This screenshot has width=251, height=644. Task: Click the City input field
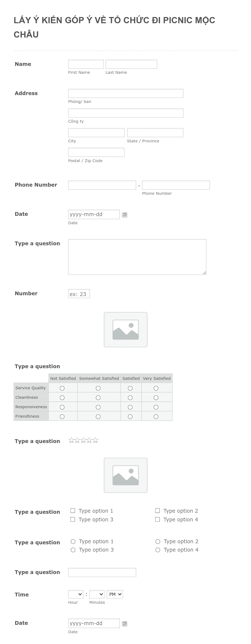96,133
